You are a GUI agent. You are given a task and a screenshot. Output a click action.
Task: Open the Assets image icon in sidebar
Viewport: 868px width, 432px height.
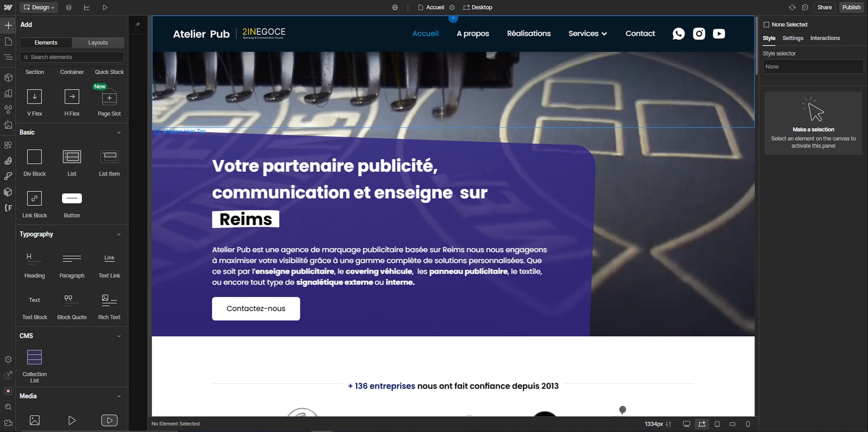[8, 125]
